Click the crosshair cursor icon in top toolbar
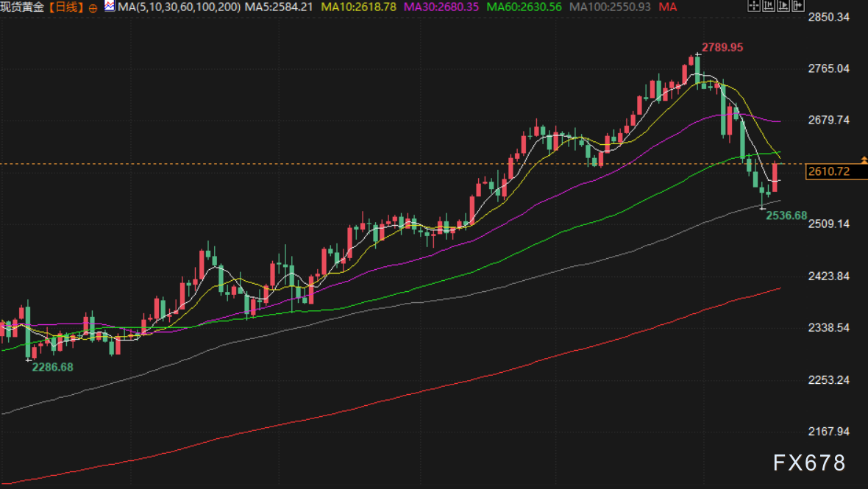The width and height of the screenshot is (868, 489). click(x=753, y=7)
